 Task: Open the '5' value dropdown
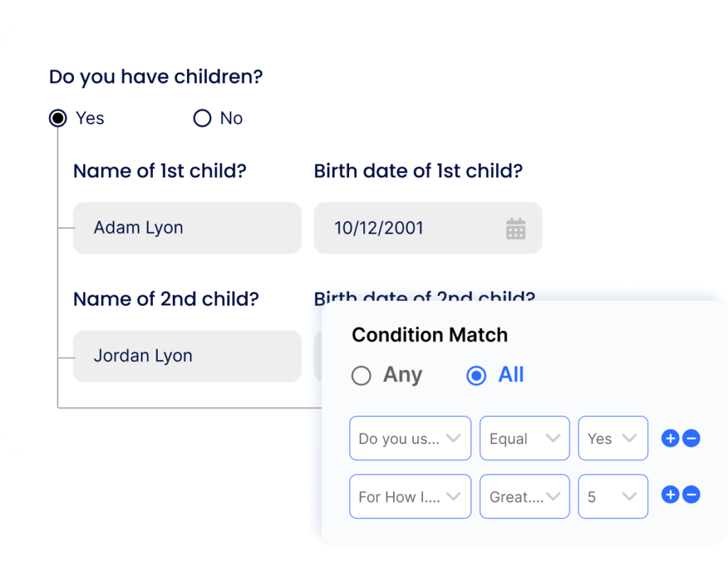[613, 497]
